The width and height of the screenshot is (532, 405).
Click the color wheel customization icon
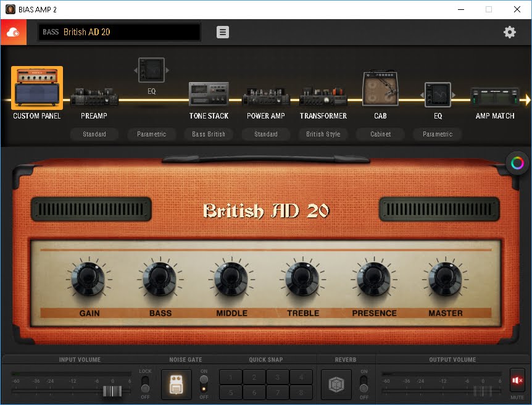point(517,163)
